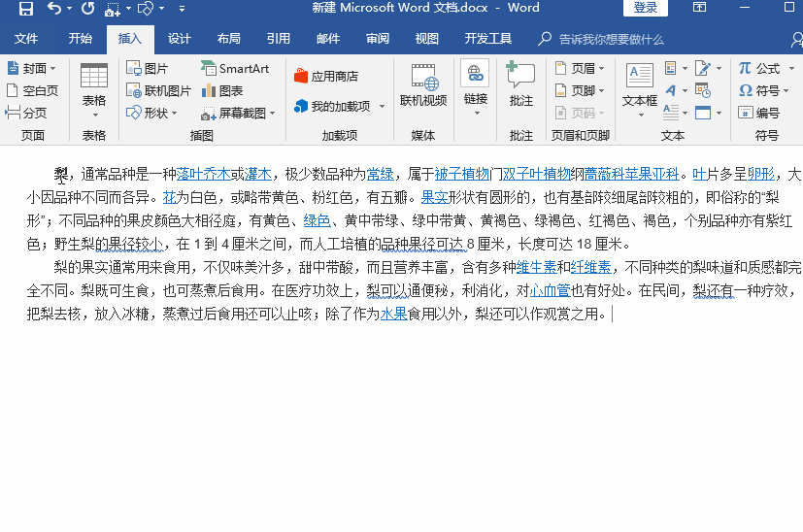This screenshot has width=803, height=532.
Task: Insert a blank page with 空白页
Action: 33,90
